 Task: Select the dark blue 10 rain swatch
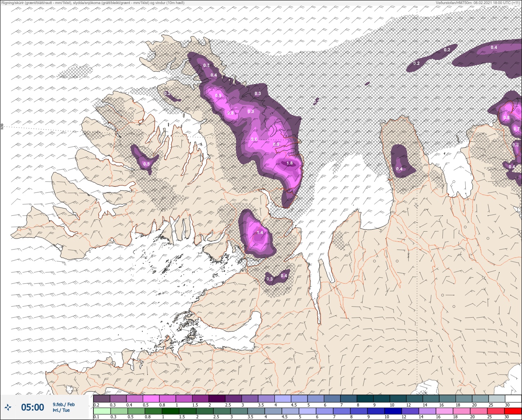coord(393,411)
